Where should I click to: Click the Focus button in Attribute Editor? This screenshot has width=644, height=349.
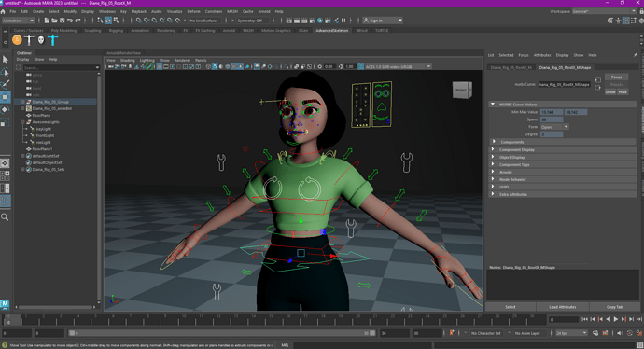pyautogui.click(x=616, y=77)
